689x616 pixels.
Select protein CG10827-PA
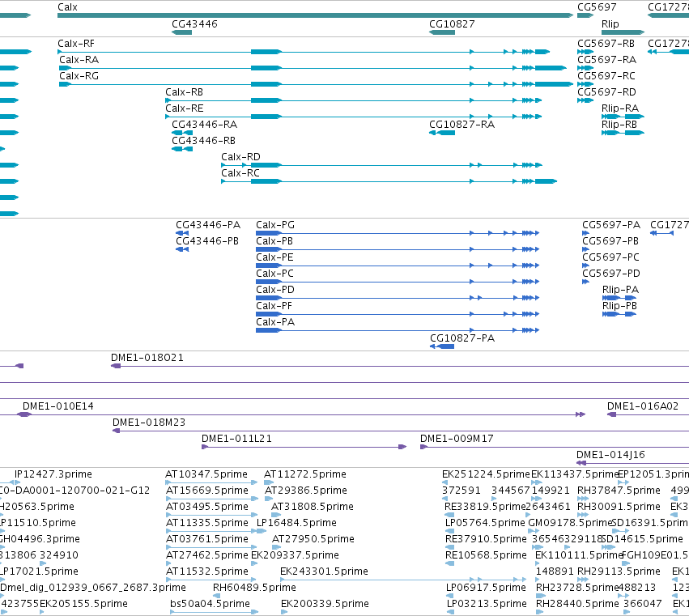click(462, 338)
